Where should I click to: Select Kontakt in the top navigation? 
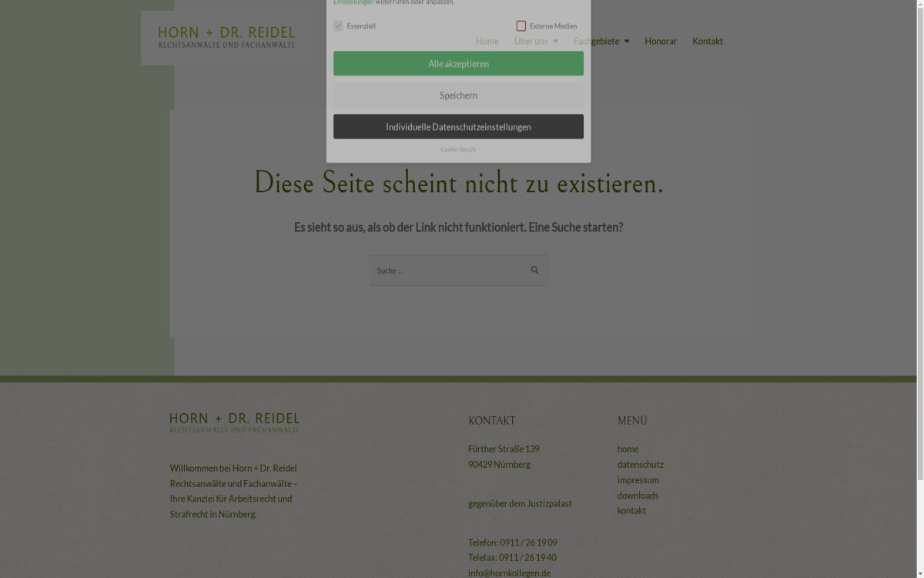tap(708, 41)
